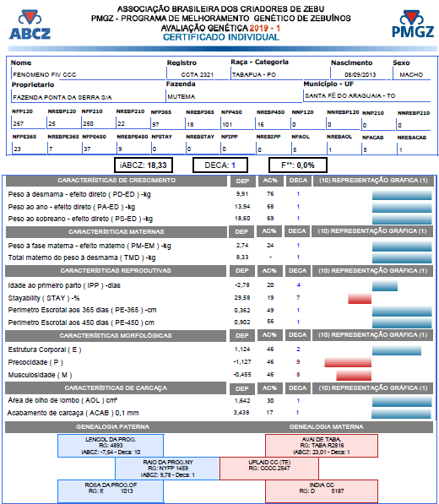
Task: Open INDIA CC ancestor box
Action: coord(322,491)
